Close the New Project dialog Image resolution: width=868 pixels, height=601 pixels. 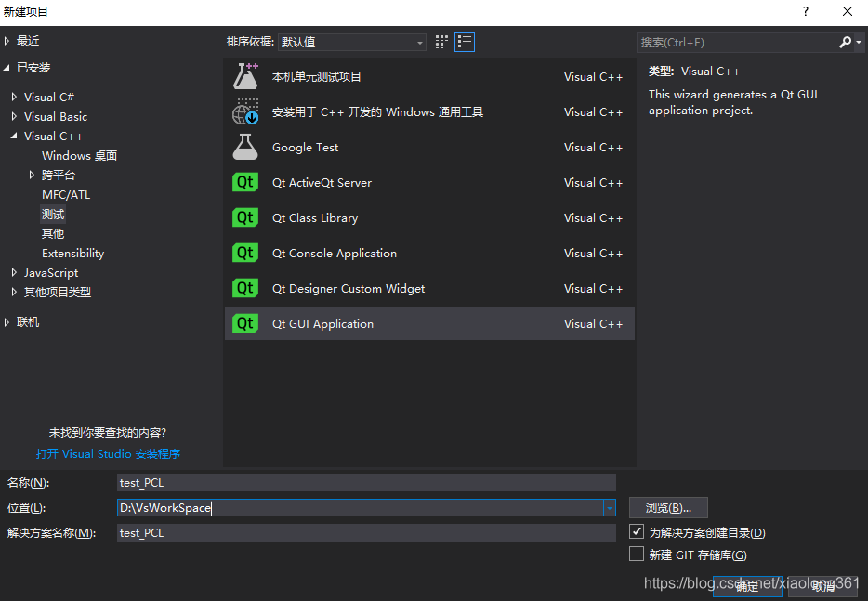point(847,11)
